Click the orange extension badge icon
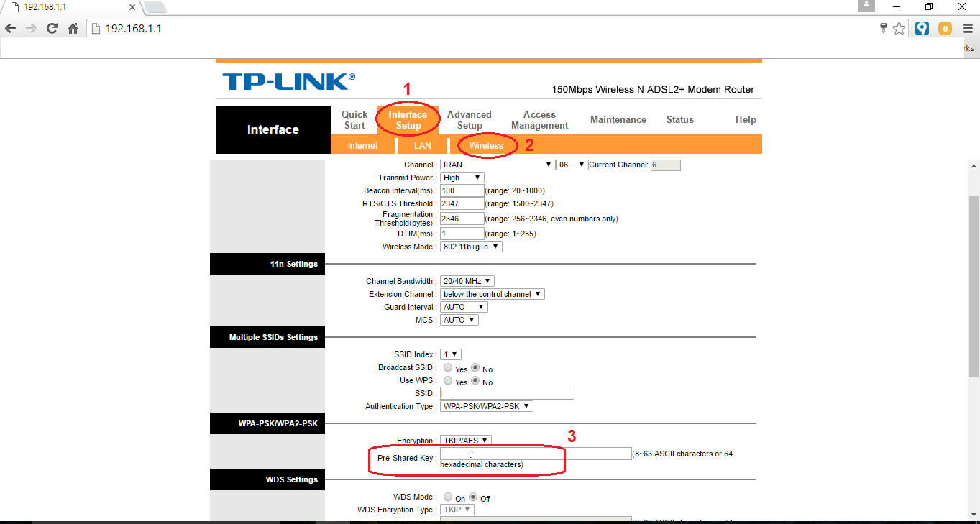This screenshot has height=524, width=980. tap(945, 29)
